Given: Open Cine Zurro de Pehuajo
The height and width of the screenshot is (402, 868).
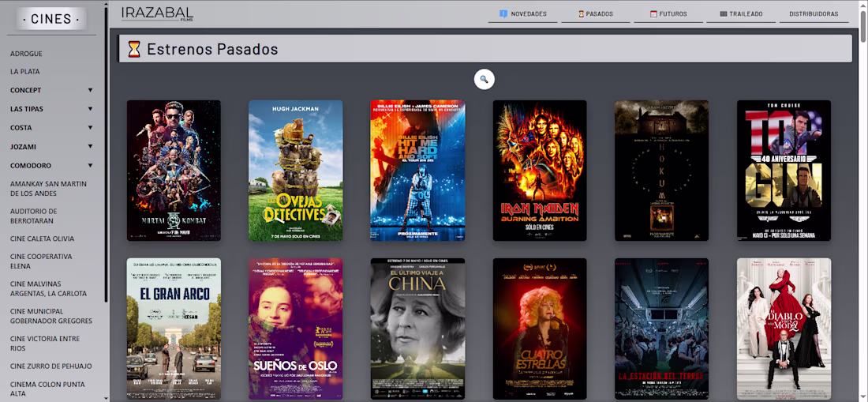Looking at the screenshot, I should [51, 366].
